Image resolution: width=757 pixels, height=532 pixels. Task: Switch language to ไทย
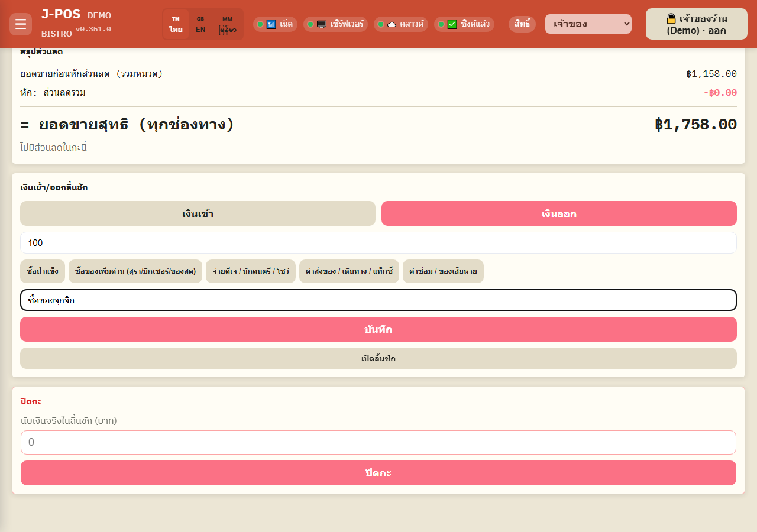click(176, 24)
